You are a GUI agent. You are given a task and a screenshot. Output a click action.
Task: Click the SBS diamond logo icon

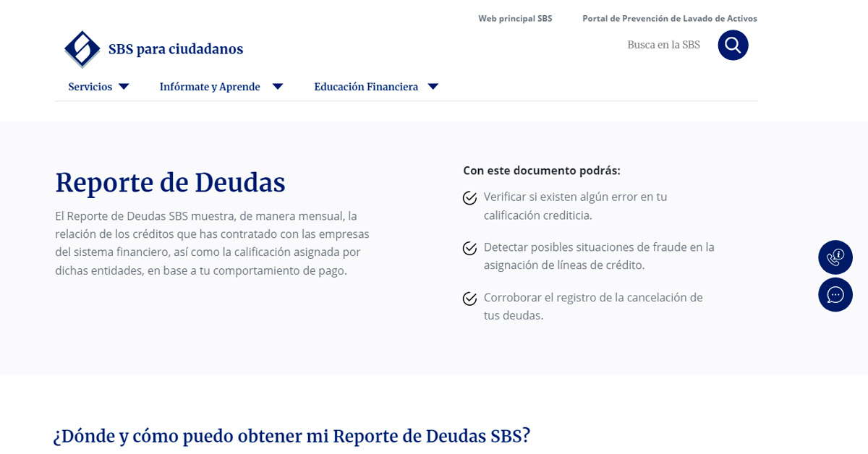(82, 49)
